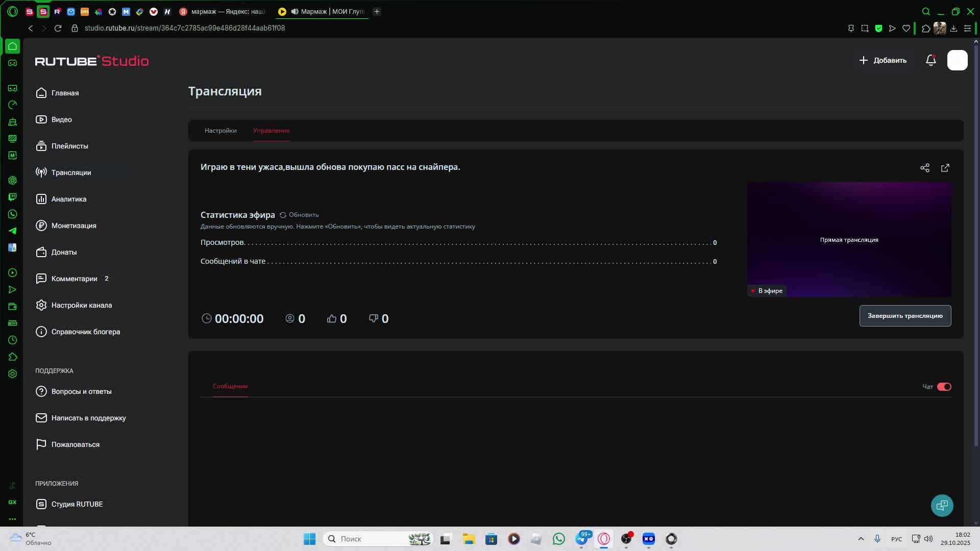This screenshot has height=551, width=980.
Task: Click the Обновить refresh statistics icon
Action: point(283,215)
